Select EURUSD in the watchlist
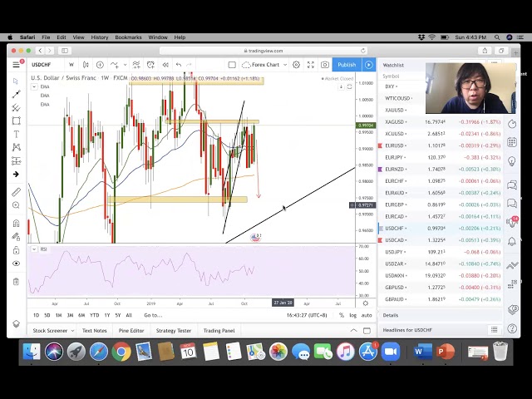Image resolution: width=532 pixels, height=399 pixels. (394, 145)
